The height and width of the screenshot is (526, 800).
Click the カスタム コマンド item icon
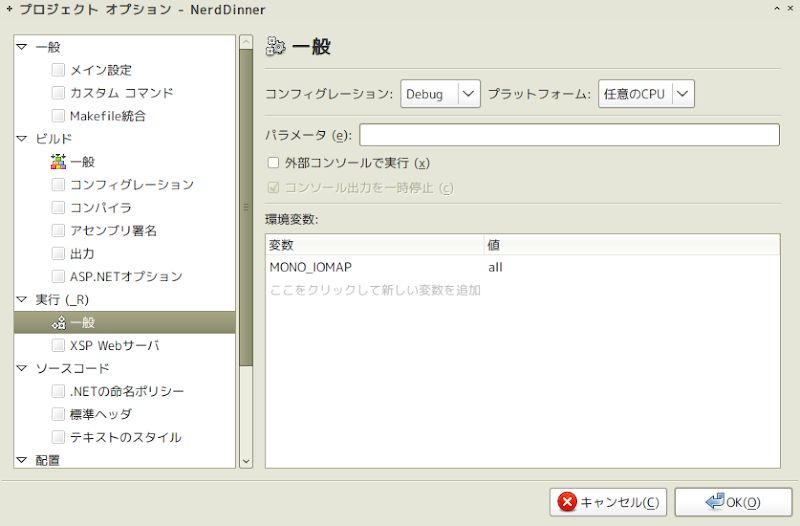(58, 92)
